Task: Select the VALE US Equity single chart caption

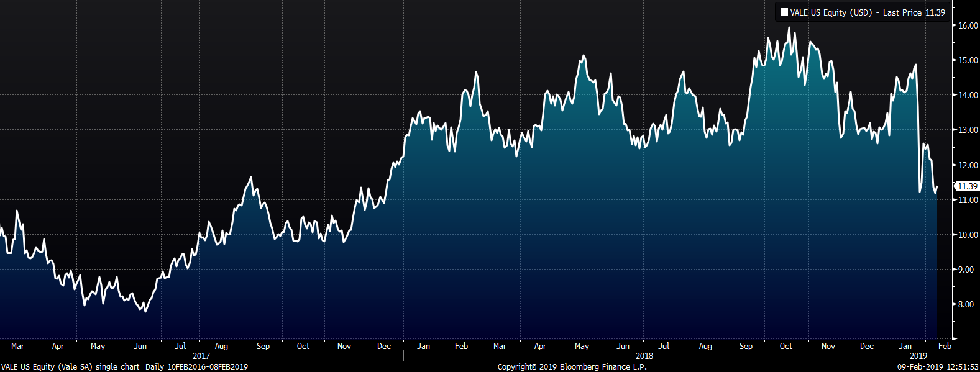Action: pyautogui.click(x=70, y=367)
